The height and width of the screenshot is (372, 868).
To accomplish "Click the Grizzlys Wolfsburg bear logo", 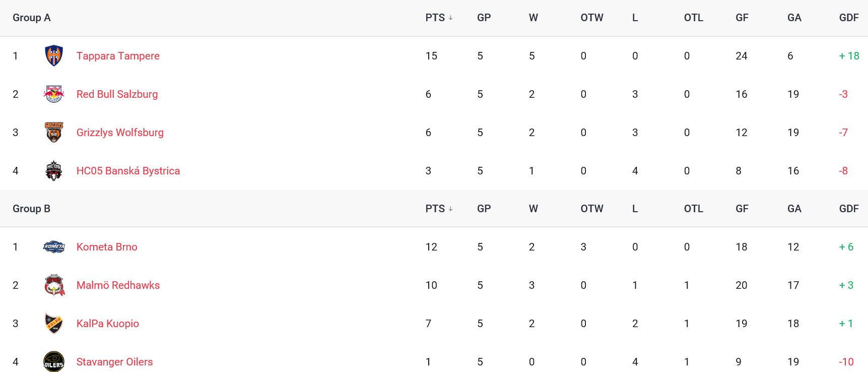I will point(54,132).
